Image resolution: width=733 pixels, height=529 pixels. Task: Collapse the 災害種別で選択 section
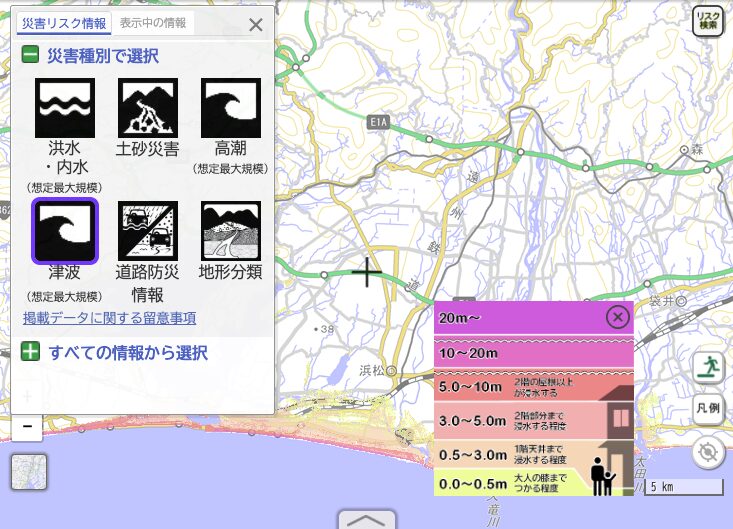click(x=31, y=56)
